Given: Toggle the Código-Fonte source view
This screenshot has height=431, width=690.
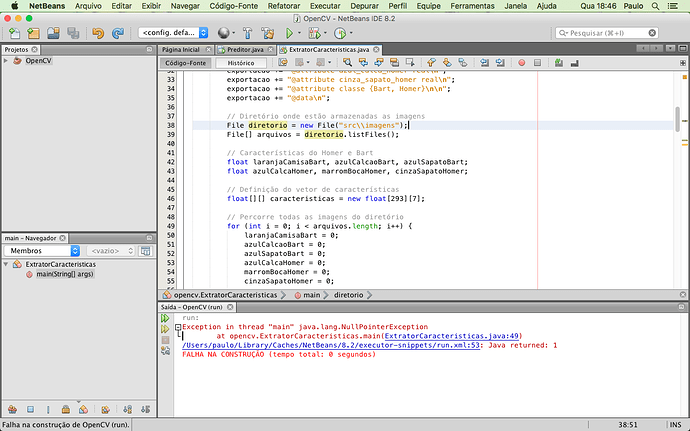Looking at the screenshot, I should click(x=185, y=63).
